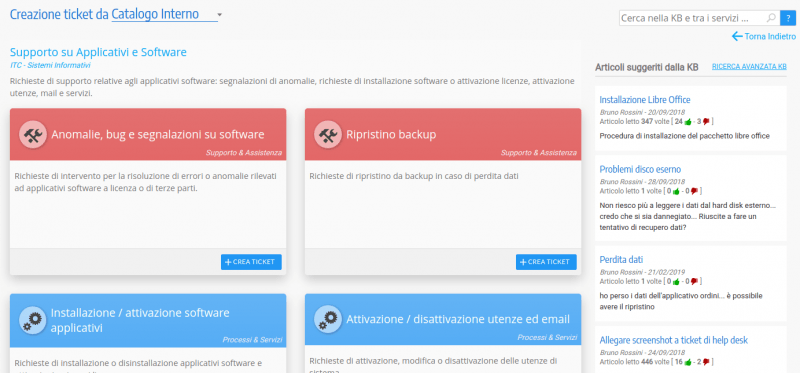
Task: Click Articoli suggeriti dalla KB heading
Action: 647,67
